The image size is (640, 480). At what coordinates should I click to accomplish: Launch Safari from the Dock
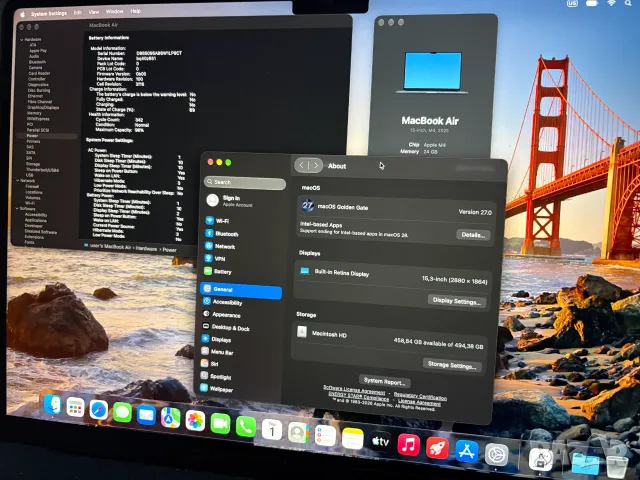99,410
